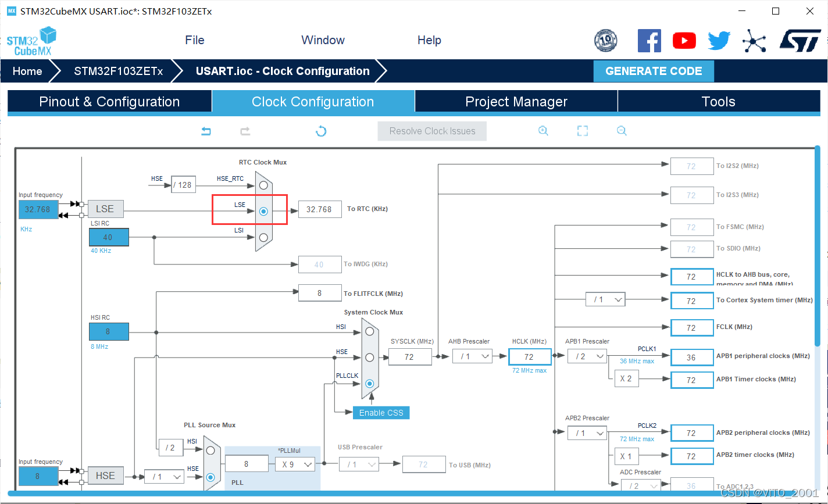Click the redo arrow icon in the toolbar
828x504 pixels.
pos(245,131)
